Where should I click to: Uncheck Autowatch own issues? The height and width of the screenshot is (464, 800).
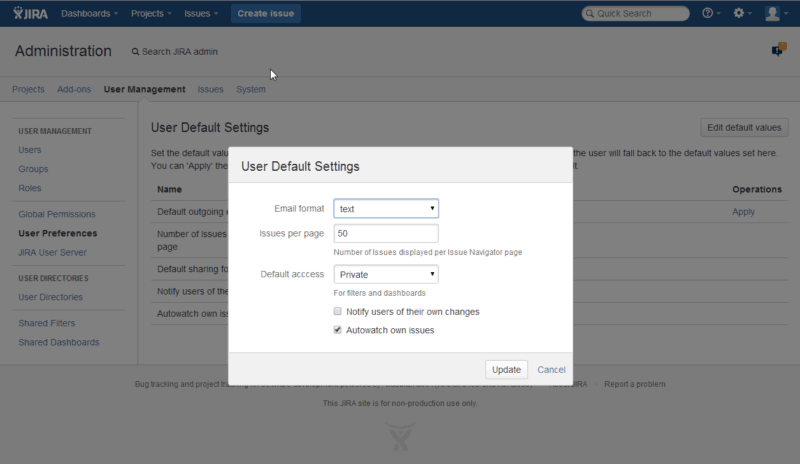tap(337, 330)
